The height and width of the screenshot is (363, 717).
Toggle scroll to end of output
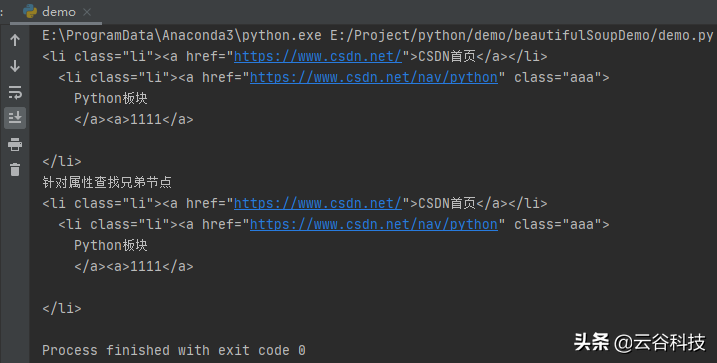(15, 118)
